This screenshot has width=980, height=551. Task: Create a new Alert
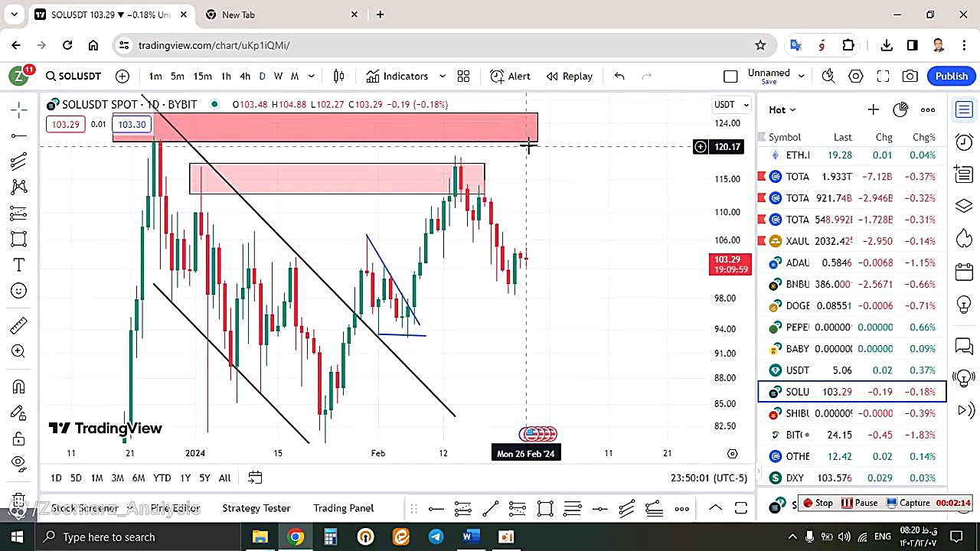click(511, 76)
